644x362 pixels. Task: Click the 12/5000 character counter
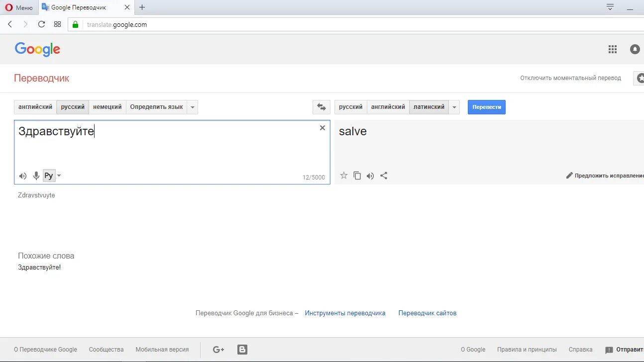(x=314, y=178)
